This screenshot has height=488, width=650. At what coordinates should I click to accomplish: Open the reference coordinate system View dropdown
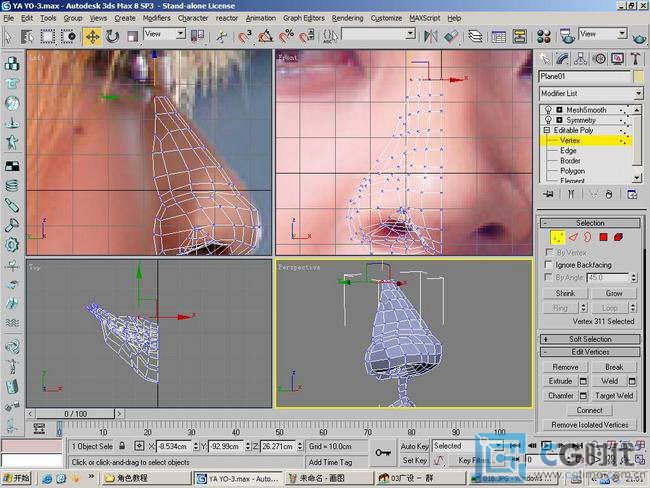[x=181, y=34]
